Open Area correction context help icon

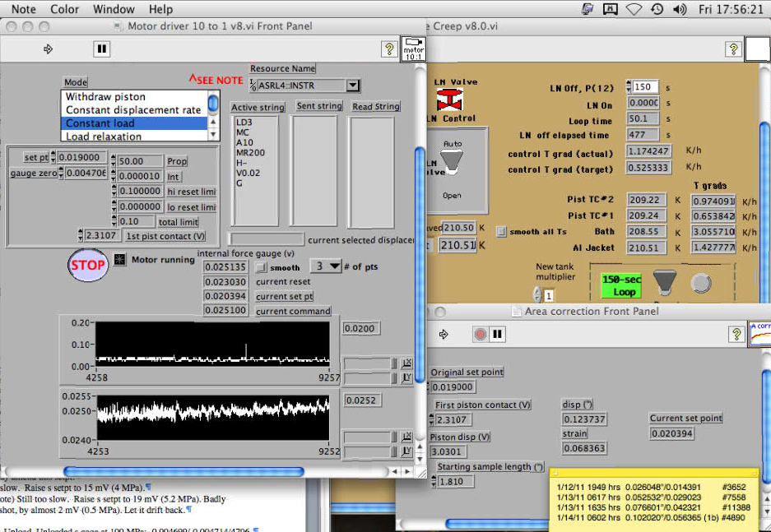click(737, 334)
